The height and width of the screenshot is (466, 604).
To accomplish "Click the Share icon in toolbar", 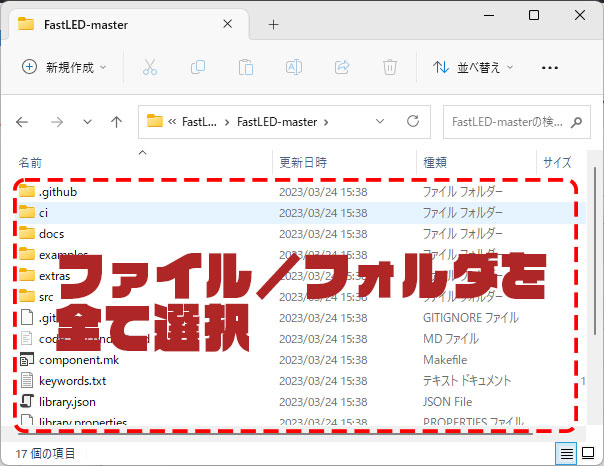I will click(x=342, y=67).
